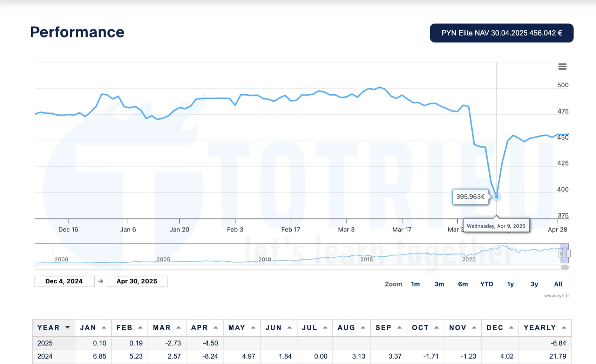
Task: Sort table by DEC column arrow
Action: (511, 328)
